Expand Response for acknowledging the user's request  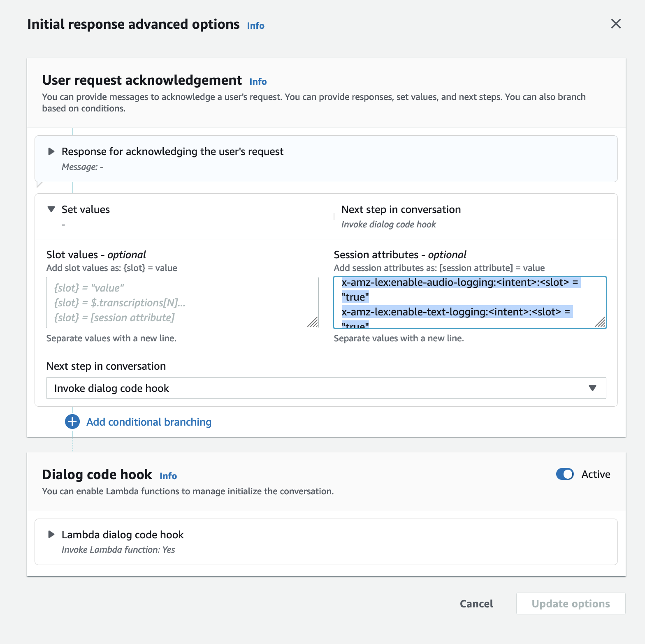pos(51,152)
